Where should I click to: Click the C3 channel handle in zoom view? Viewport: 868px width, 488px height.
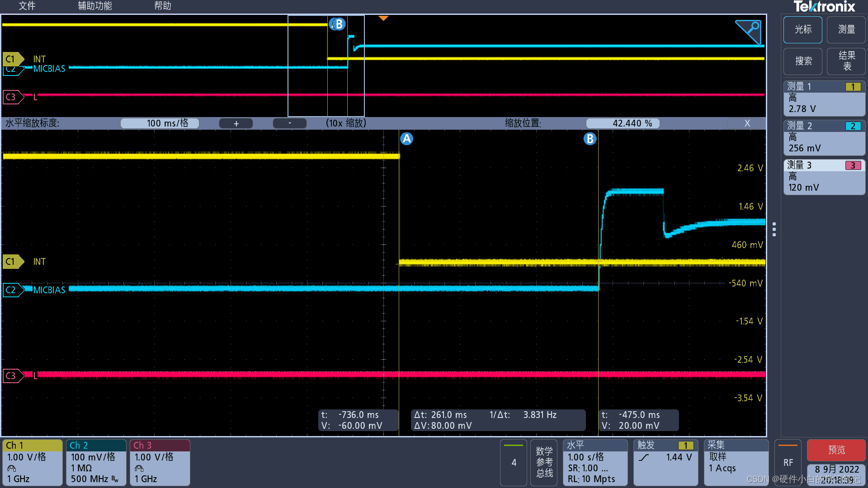[x=14, y=376]
